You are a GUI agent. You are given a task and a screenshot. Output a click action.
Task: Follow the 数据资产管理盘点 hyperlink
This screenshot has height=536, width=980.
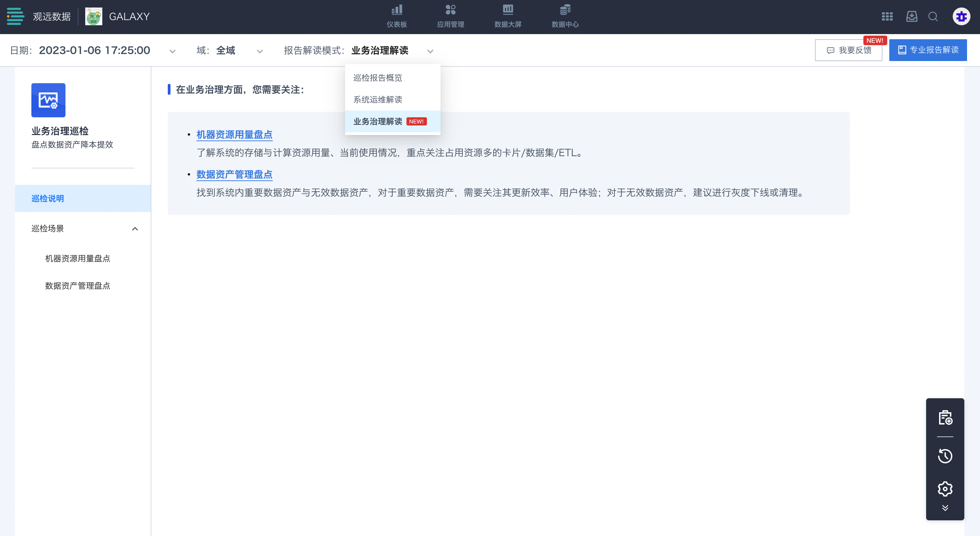tap(234, 174)
